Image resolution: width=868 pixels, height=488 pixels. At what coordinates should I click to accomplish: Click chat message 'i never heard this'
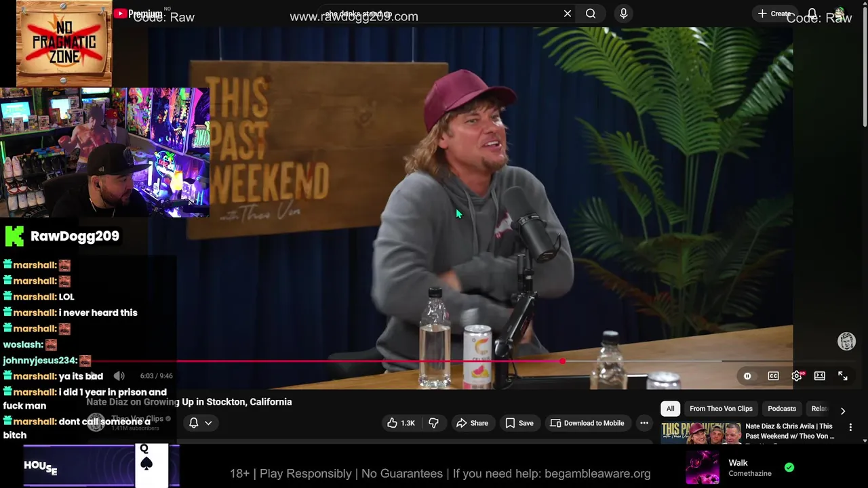[98, 312]
